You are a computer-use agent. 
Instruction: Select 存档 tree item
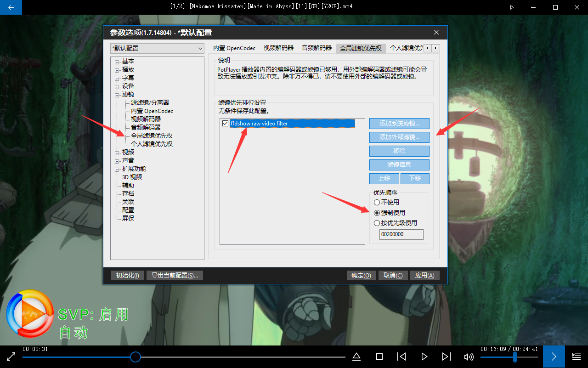[x=128, y=193]
